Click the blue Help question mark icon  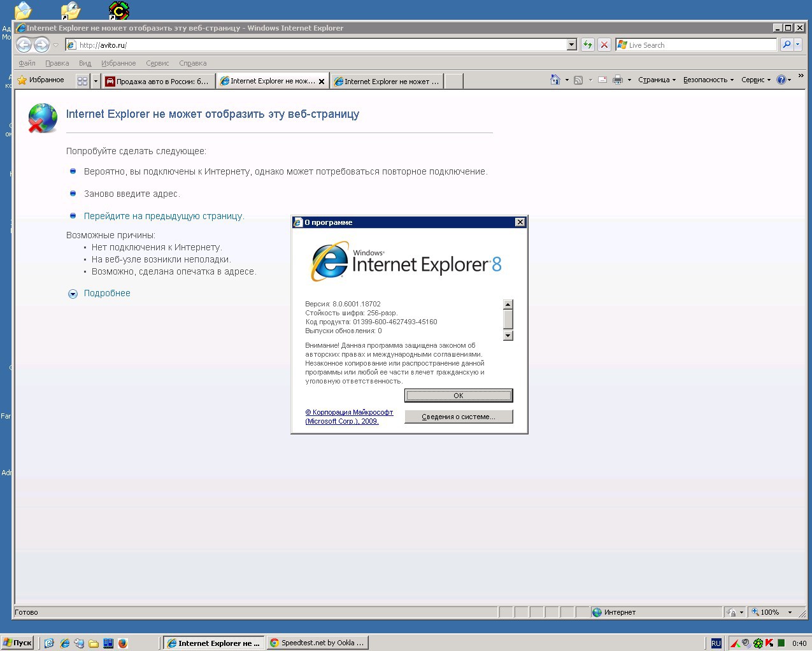[781, 80]
